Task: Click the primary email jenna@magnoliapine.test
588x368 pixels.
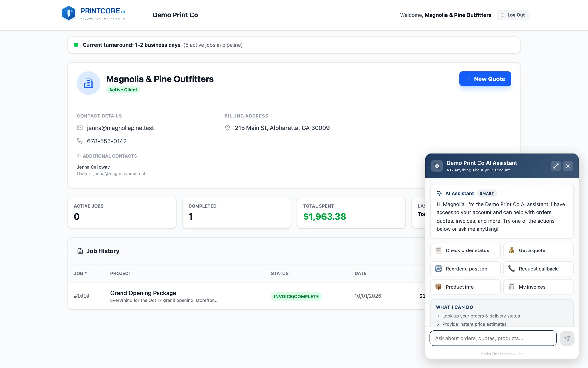Action: 120,128
